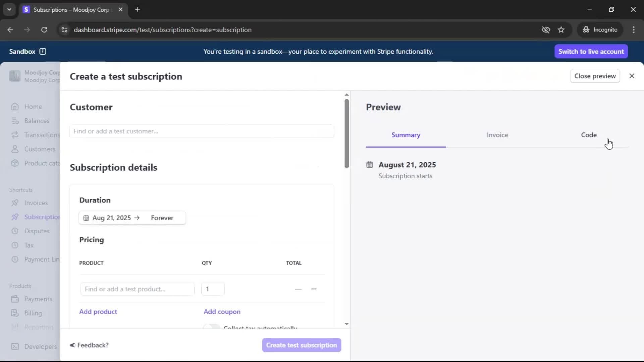Click the Sandbox info icon
644x362 pixels.
43,51
